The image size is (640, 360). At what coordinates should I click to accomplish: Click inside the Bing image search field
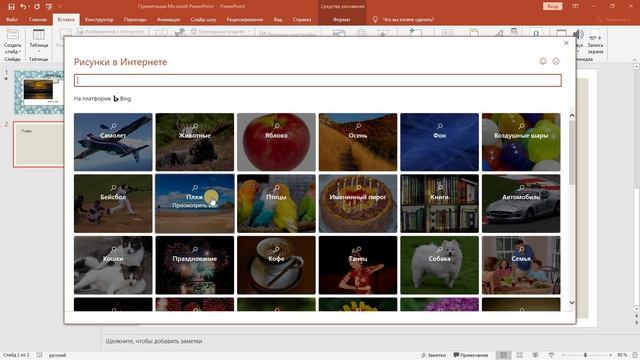coord(318,80)
